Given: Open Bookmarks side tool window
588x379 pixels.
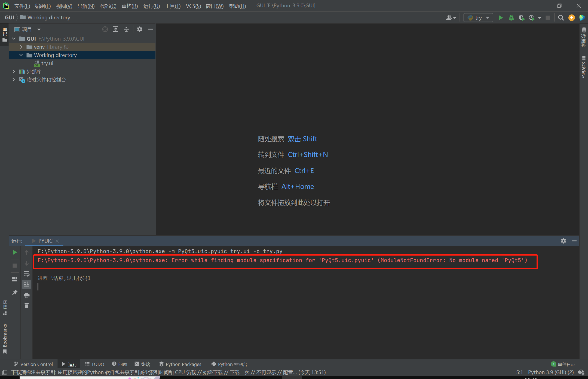Looking at the screenshot, I should coord(5,339).
